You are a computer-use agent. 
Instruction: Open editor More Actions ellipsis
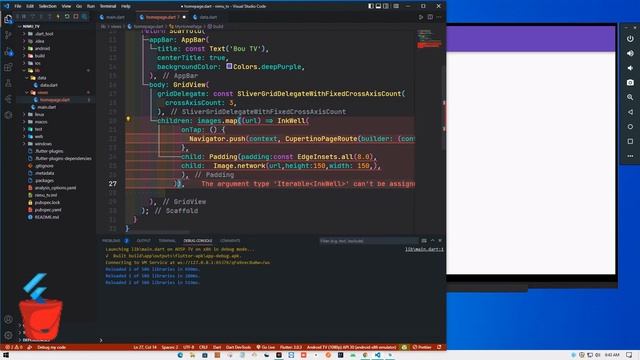coord(439,17)
